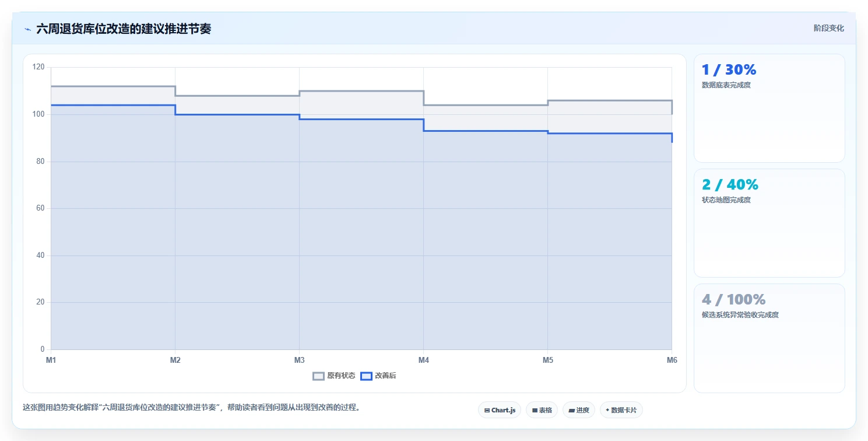This screenshot has height=441, width=868.
Task: Click the 状态地图完成度 label
Action: (726, 200)
